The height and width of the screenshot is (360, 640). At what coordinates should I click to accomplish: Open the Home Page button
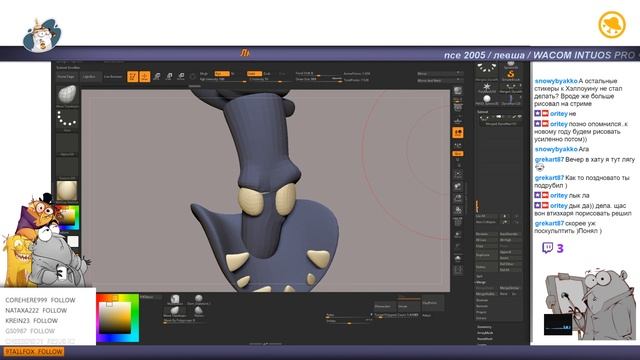[66, 76]
